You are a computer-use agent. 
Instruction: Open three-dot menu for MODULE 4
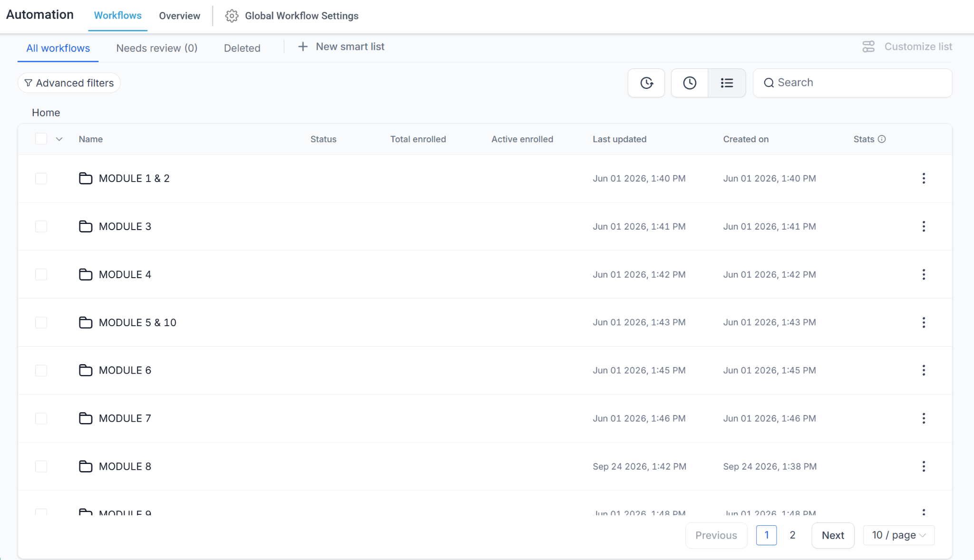coord(924,274)
